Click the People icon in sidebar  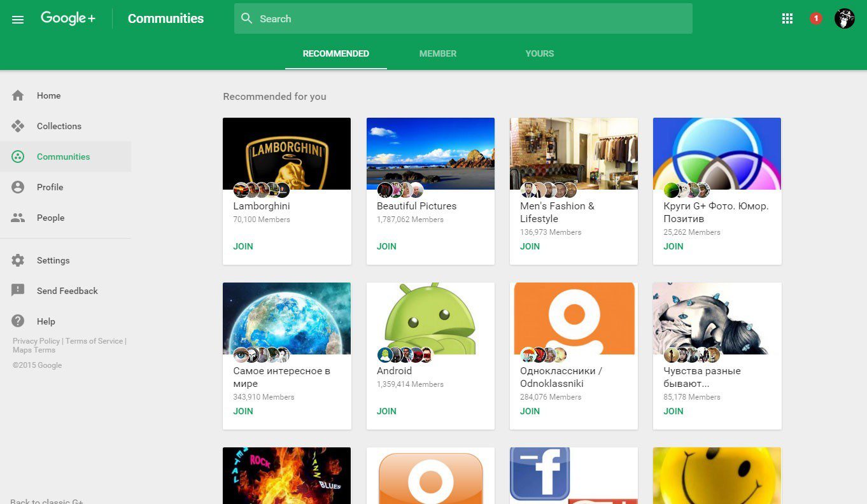[x=18, y=218]
